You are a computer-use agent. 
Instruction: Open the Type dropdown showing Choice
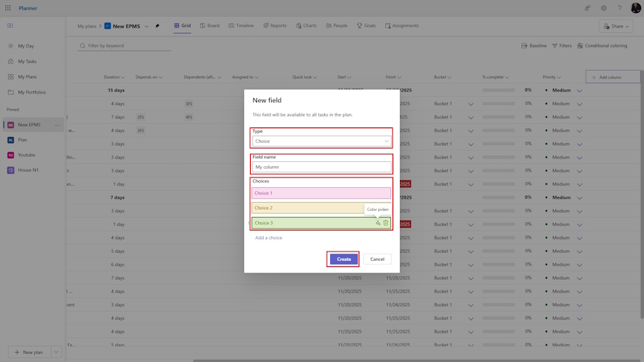(x=321, y=141)
